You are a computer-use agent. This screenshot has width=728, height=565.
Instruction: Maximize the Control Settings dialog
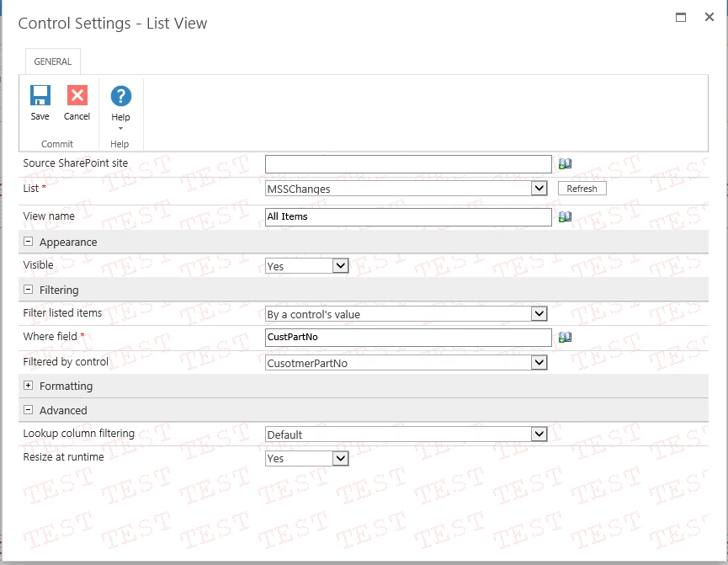[x=681, y=17]
